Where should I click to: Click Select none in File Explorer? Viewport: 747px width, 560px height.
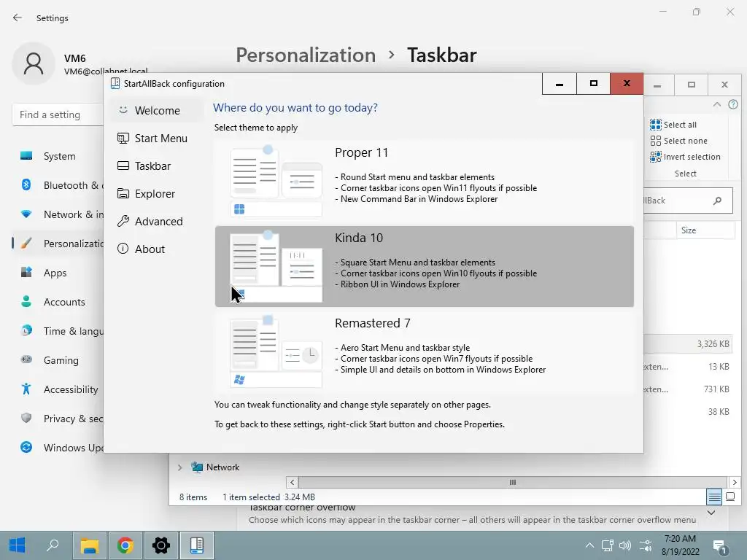[679, 141]
